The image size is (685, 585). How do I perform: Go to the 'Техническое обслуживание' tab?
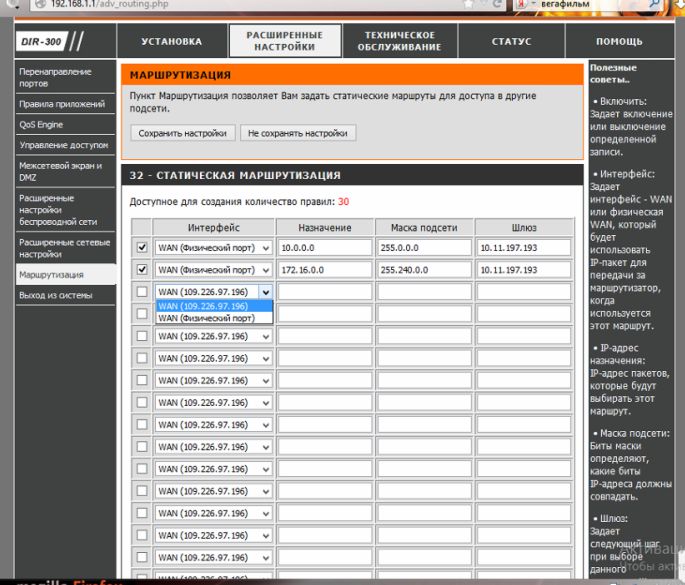pos(398,41)
